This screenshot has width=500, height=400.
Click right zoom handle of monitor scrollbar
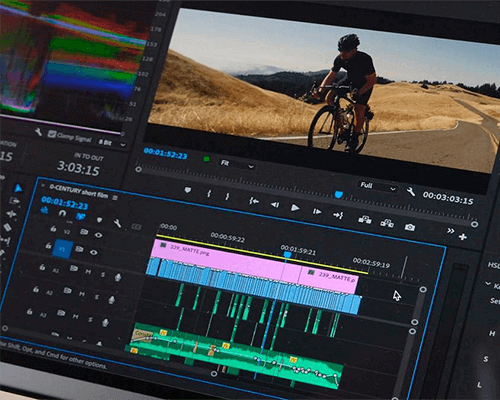click(474, 224)
